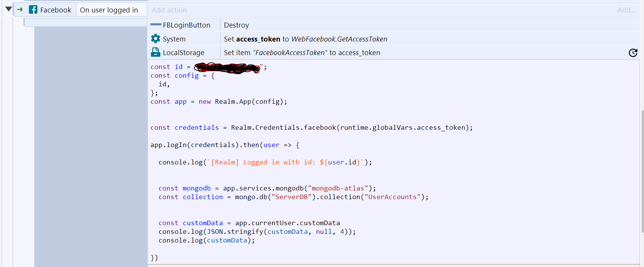Screen dimensions: 644x267
Task: Select the 'On user logged in' condition
Action: pos(109,10)
